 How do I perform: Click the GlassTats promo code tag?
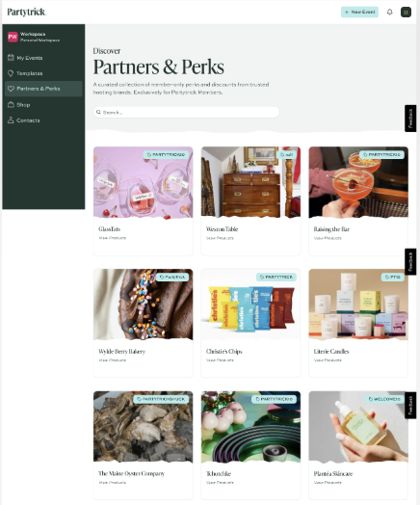(x=166, y=154)
